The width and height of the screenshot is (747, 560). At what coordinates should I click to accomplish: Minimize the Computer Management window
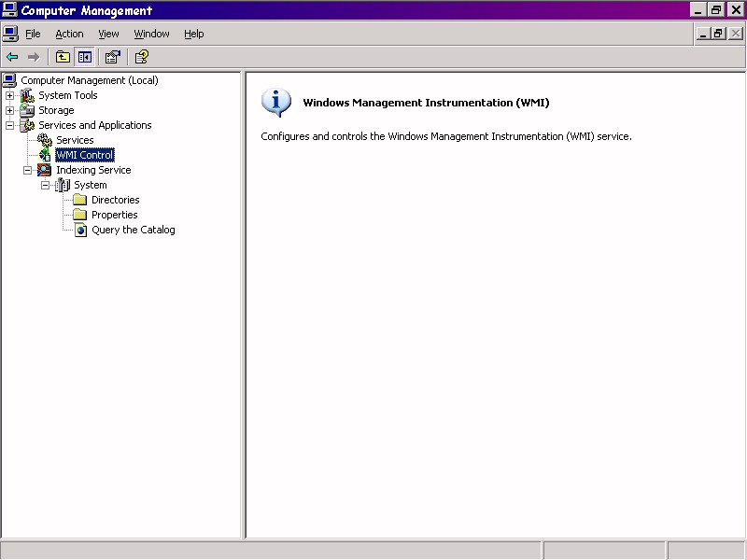tap(698, 10)
